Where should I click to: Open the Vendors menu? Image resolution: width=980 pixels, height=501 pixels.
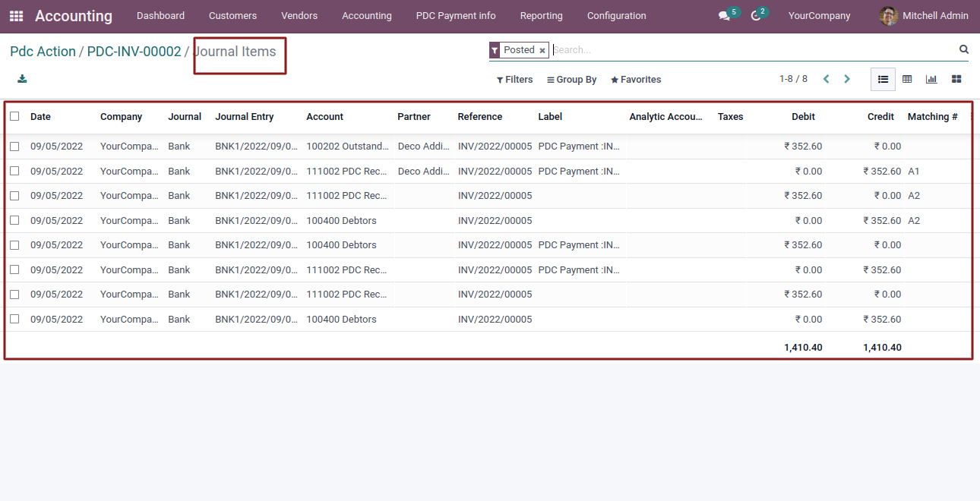pyautogui.click(x=299, y=16)
